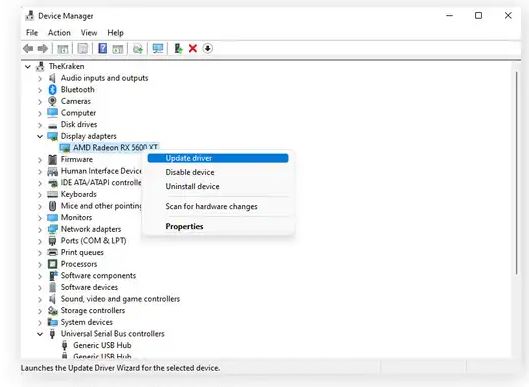Click the red X Uninstall device toolbar icon
This screenshot has width=529, height=387.
(x=193, y=49)
